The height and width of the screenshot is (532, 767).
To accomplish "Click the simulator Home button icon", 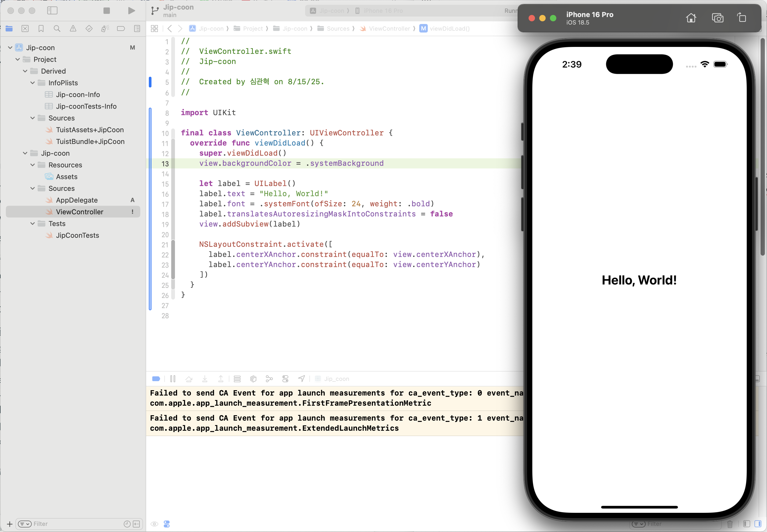I will pyautogui.click(x=691, y=18).
